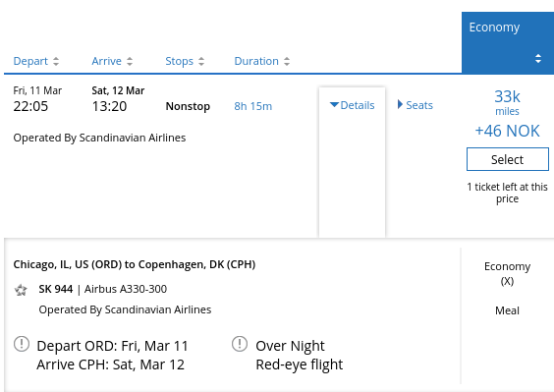Expand the Seats section
This screenshot has height=392, width=554.
coord(415,105)
